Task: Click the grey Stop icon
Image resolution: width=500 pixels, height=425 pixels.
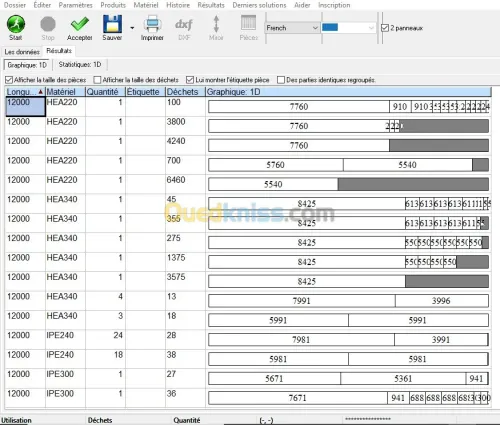Action: [x=48, y=24]
